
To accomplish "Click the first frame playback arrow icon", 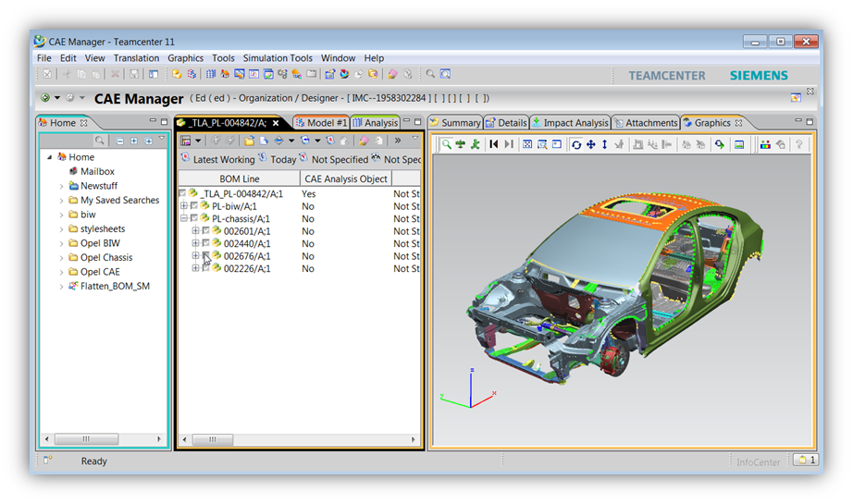I will click(494, 144).
